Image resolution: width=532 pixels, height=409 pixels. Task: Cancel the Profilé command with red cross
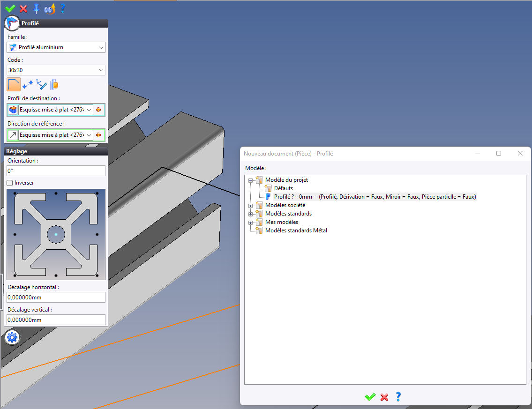(23, 8)
